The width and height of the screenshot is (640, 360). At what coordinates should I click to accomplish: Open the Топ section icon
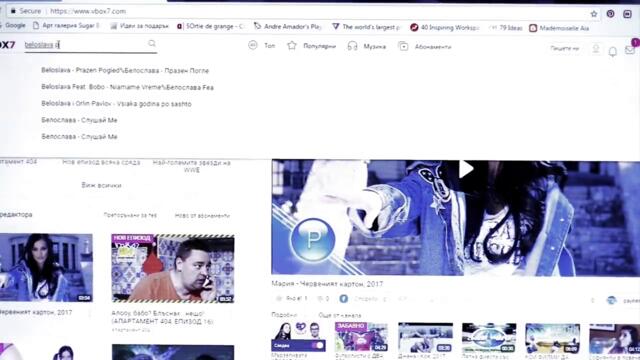[253, 45]
